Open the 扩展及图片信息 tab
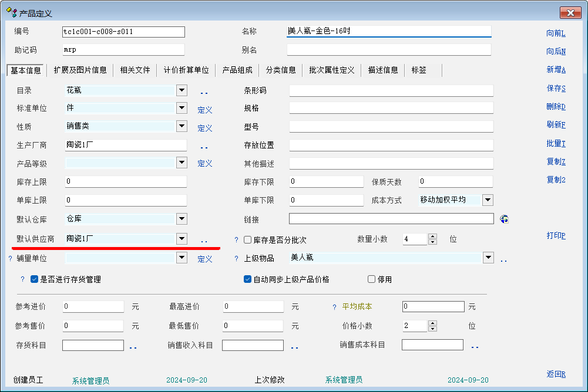This screenshot has height=392, width=588. (x=80, y=70)
